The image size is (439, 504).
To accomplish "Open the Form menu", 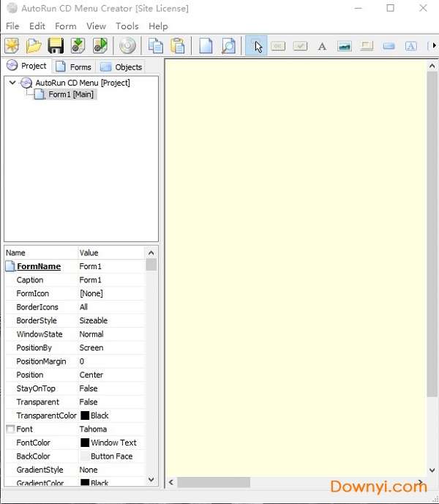I will (66, 26).
